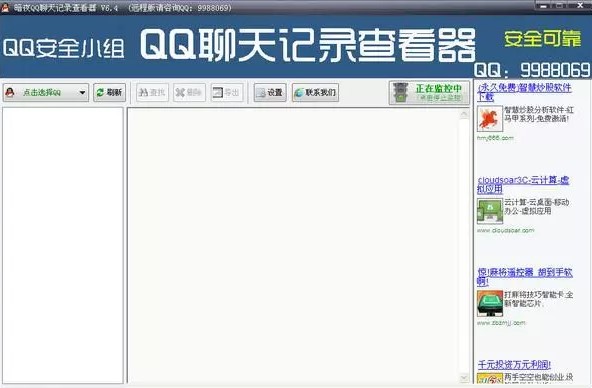Click the chat log scrollbar down arrow
Screen dimensions: 592x388
tap(464, 377)
